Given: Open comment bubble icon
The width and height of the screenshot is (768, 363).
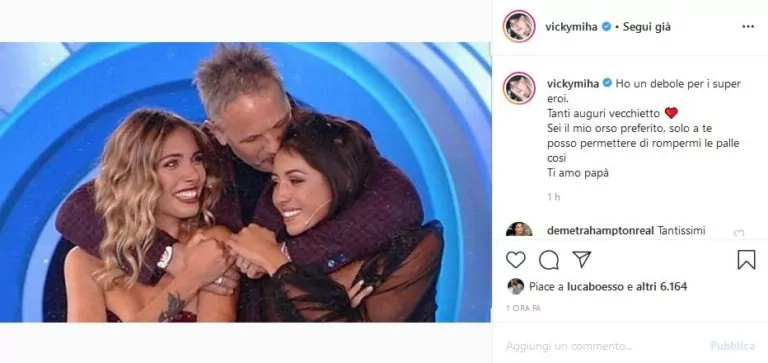Looking at the screenshot, I should click(x=549, y=260).
